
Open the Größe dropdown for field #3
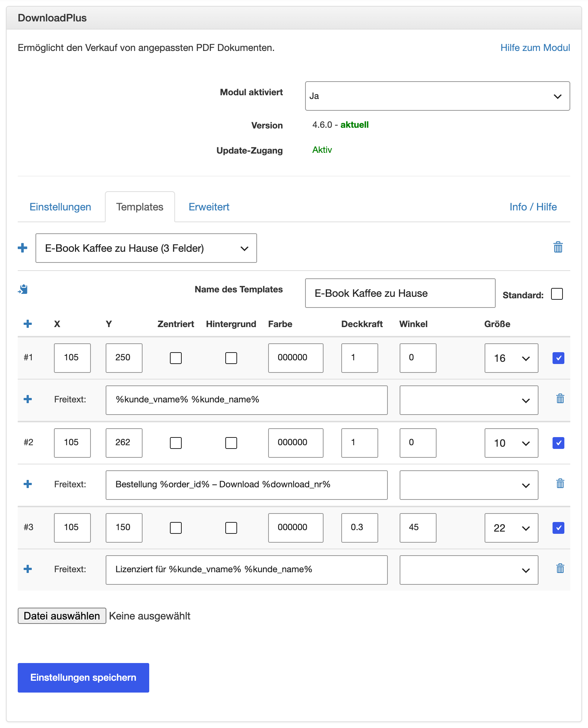(x=511, y=528)
